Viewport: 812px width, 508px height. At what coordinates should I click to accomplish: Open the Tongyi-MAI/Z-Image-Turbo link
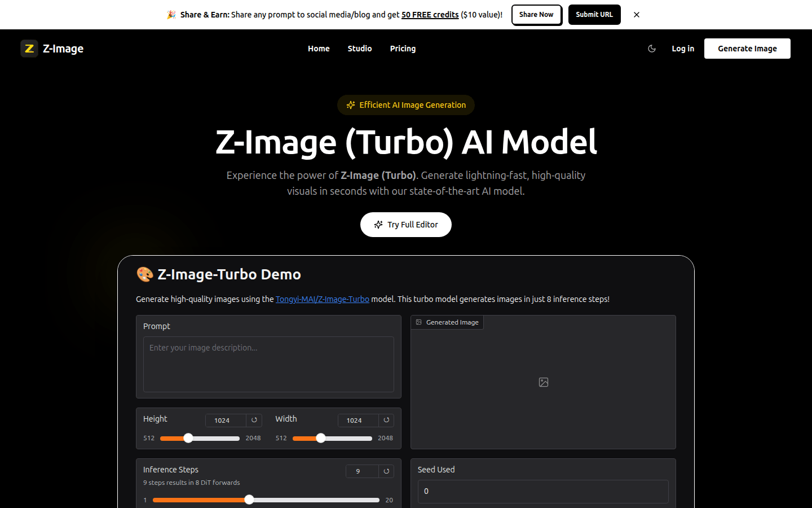322,299
